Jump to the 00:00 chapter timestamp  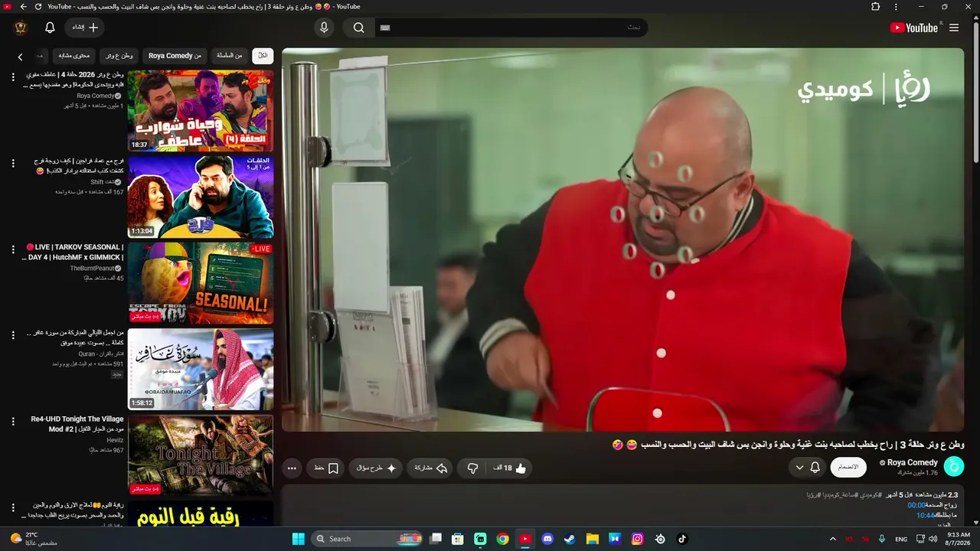916,505
